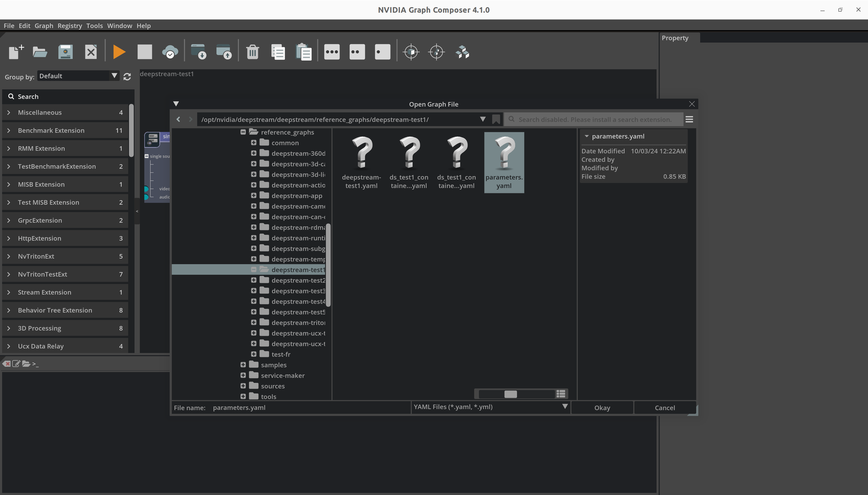868x495 pixels.
Task: Click the crosshair cube focus icon
Action: click(411, 52)
